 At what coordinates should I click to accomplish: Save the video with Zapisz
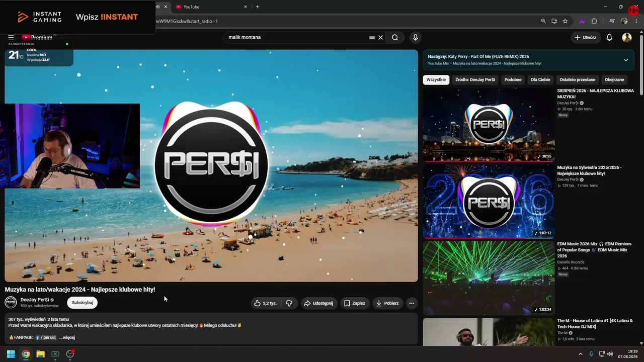pyautogui.click(x=355, y=303)
